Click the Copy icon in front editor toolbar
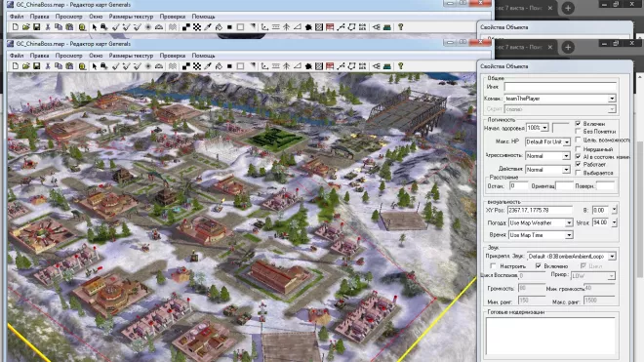 pyautogui.click(x=59, y=66)
